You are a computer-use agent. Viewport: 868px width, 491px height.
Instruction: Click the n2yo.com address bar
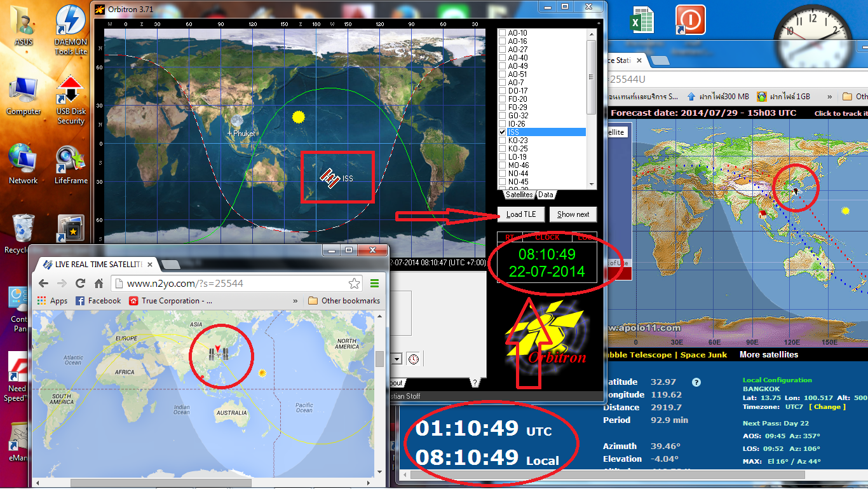pyautogui.click(x=236, y=283)
